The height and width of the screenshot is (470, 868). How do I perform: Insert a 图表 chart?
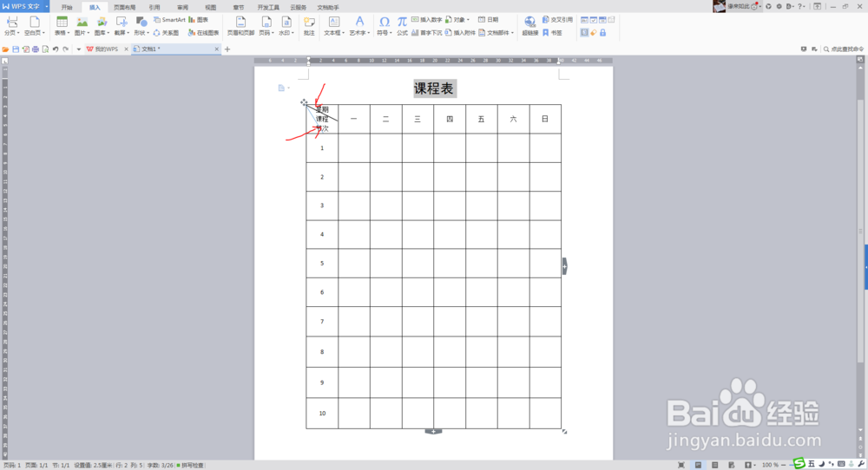[198, 19]
